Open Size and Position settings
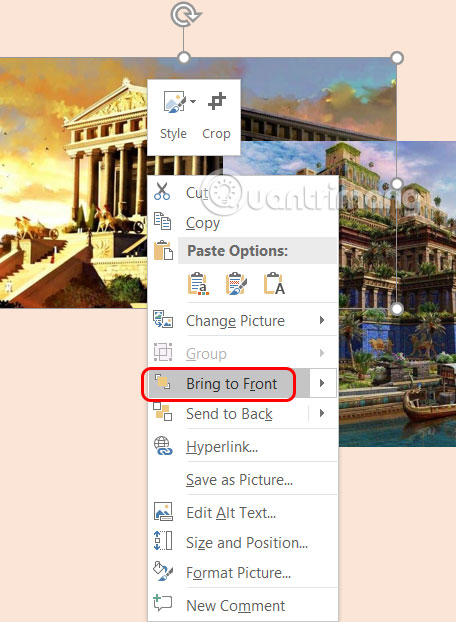The height and width of the screenshot is (622, 456). pos(247,543)
